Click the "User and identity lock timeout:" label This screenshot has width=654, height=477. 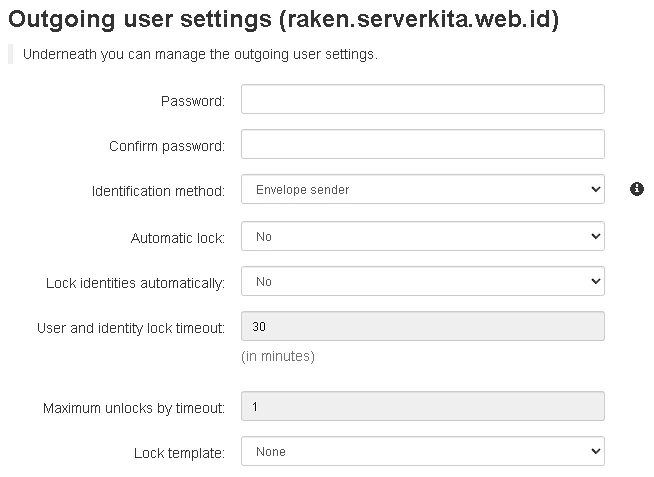(x=131, y=328)
